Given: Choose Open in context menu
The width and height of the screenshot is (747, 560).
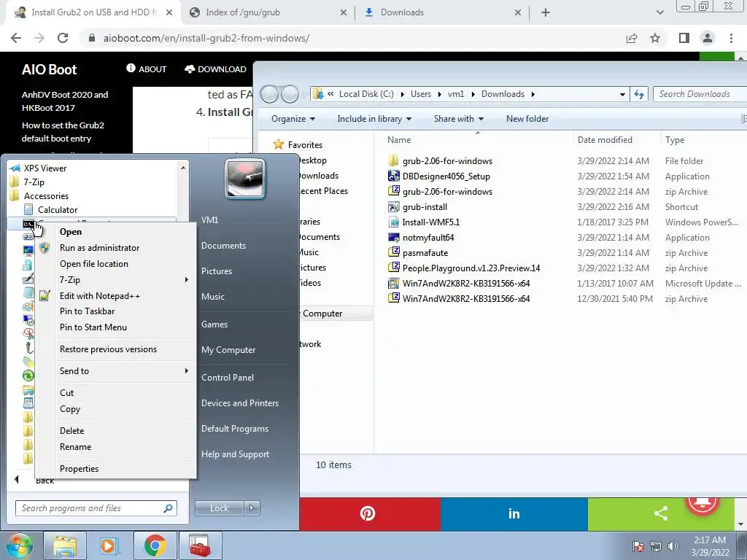Looking at the screenshot, I should click(x=71, y=232).
